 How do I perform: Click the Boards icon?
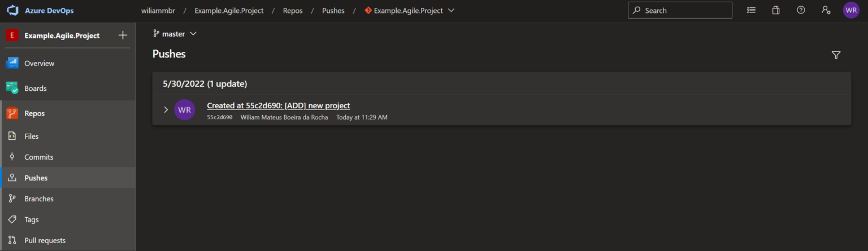pyautogui.click(x=12, y=88)
